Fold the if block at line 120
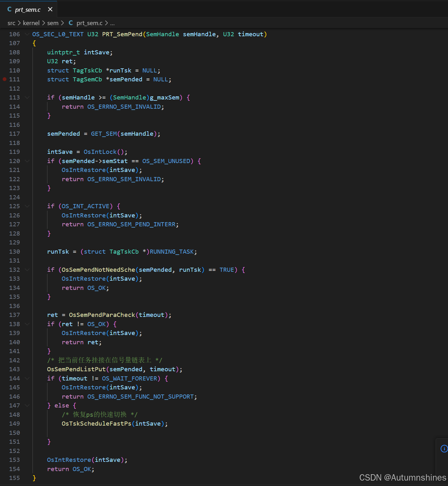This screenshot has height=486, width=448. click(27, 161)
